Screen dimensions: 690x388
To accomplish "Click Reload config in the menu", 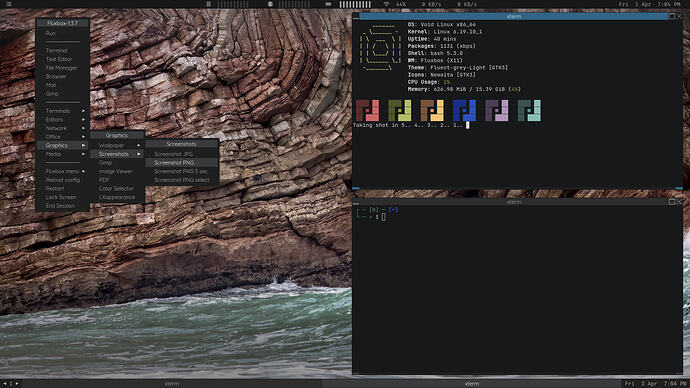I will click(x=62, y=180).
